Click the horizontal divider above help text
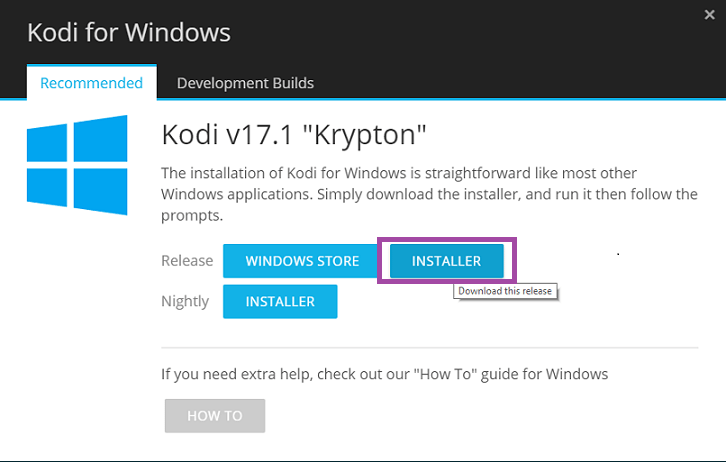The width and height of the screenshot is (726, 462). pyautogui.click(x=430, y=347)
